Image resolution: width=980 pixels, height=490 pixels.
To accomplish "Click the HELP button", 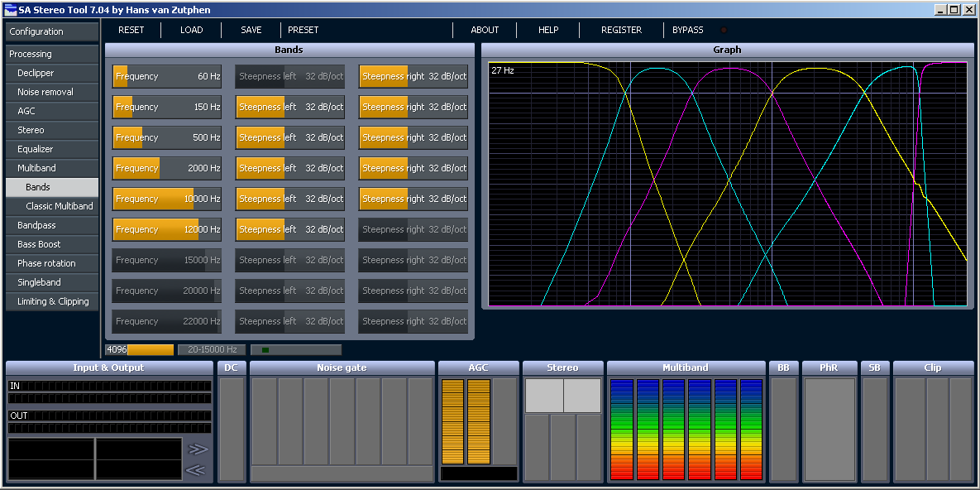I will 548,30.
